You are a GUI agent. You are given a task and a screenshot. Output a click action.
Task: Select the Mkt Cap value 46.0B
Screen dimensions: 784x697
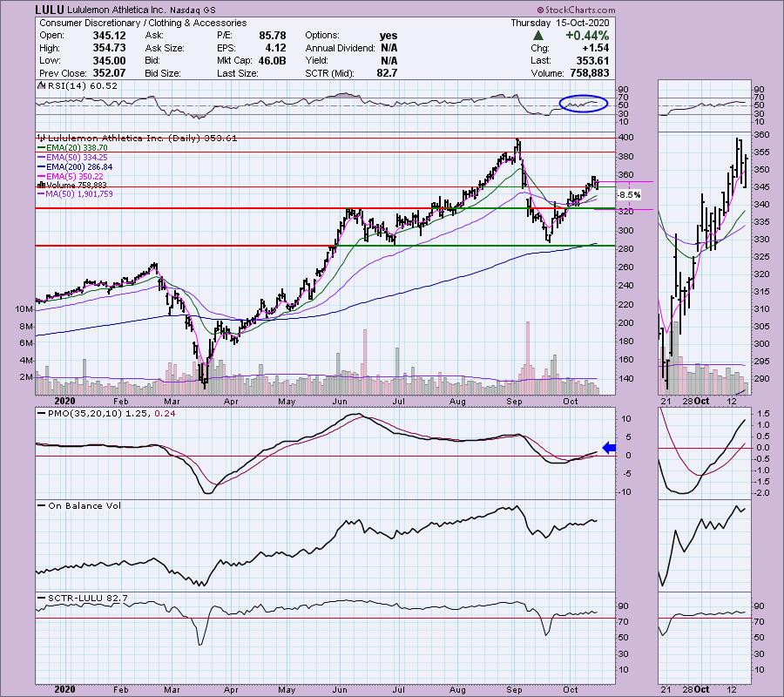tap(273, 60)
